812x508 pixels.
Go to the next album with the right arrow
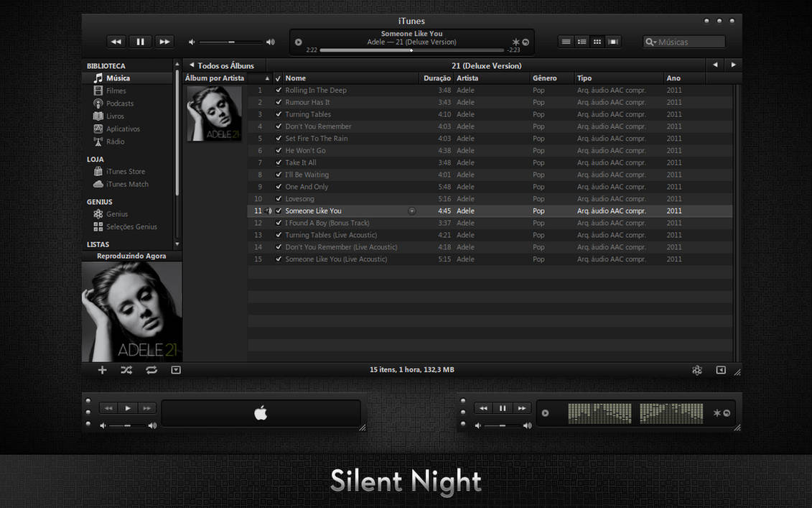click(733, 65)
